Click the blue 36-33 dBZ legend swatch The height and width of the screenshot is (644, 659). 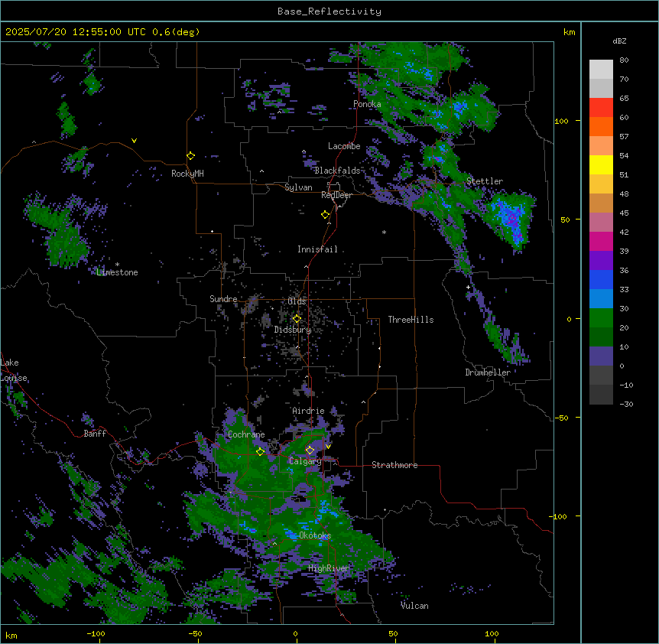601,279
